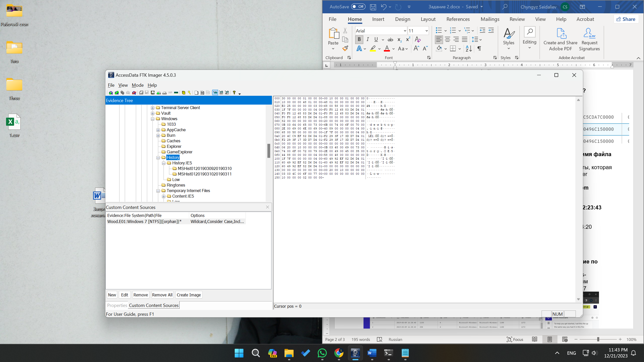Image resolution: width=644 pixels, height=362 pixels.
Task: Click the yellow question mark Help icon
Action: pos(234,93)
